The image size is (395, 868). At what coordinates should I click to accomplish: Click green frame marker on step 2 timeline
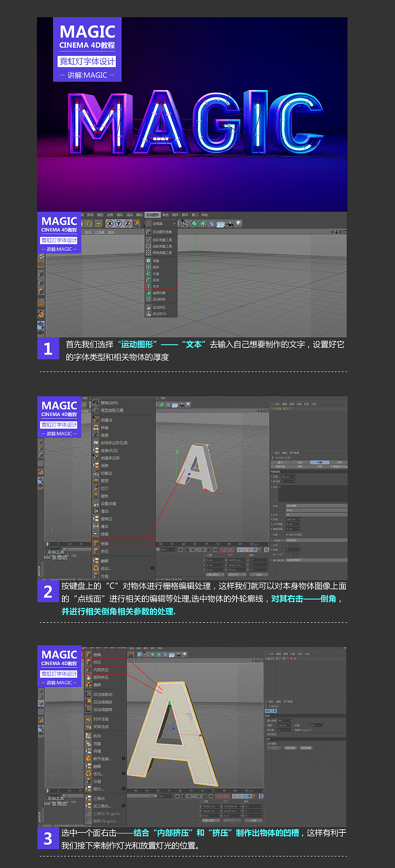coord(47,544)
